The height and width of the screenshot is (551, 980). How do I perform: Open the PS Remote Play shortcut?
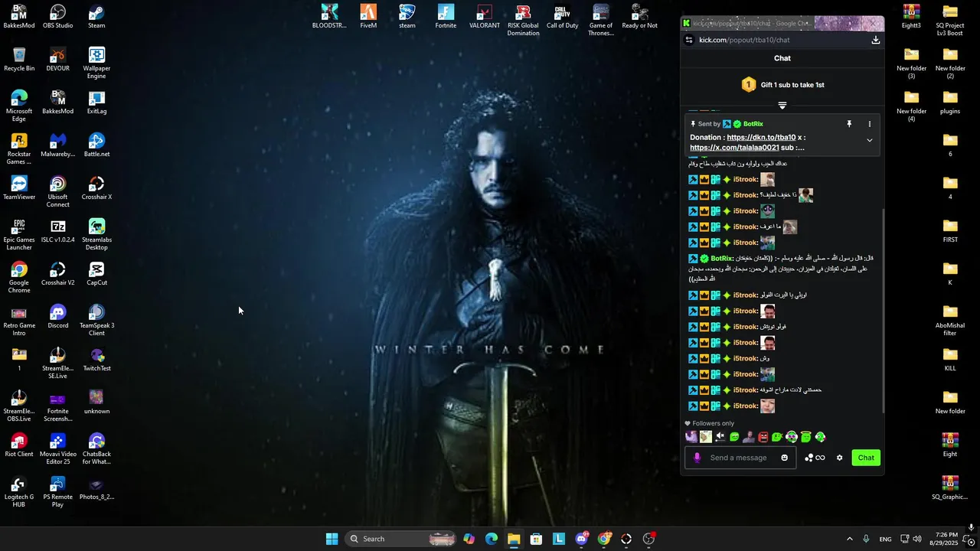pos(58,492)
